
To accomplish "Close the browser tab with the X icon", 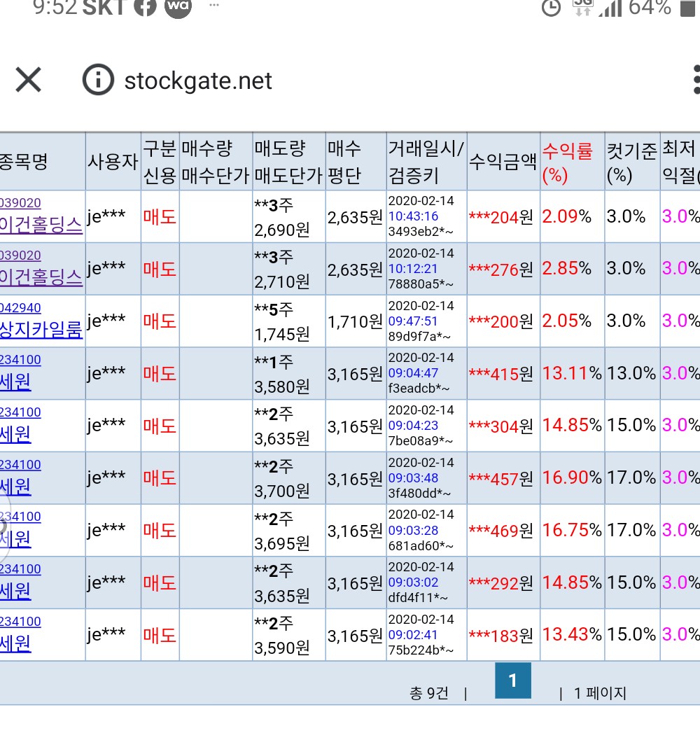I will 29,81.
